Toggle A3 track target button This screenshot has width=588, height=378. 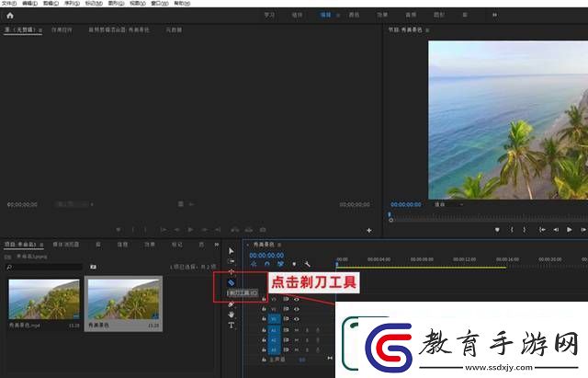pyautogui.click(x=274, y=349)
